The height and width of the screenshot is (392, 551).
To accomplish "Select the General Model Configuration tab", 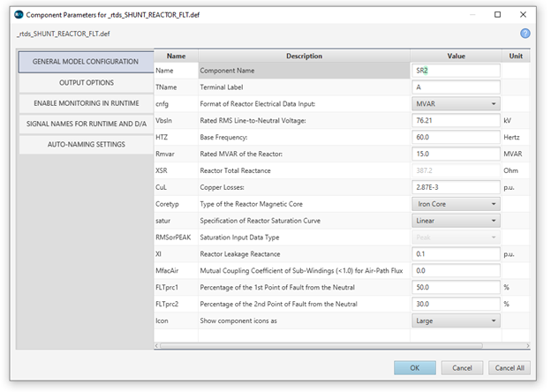I will (86, 62).
